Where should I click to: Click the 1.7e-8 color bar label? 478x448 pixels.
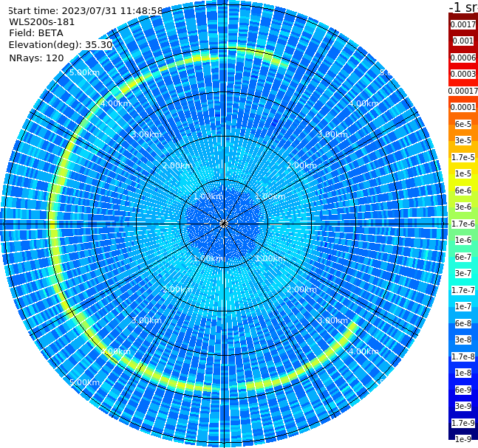tap(463, 356)
